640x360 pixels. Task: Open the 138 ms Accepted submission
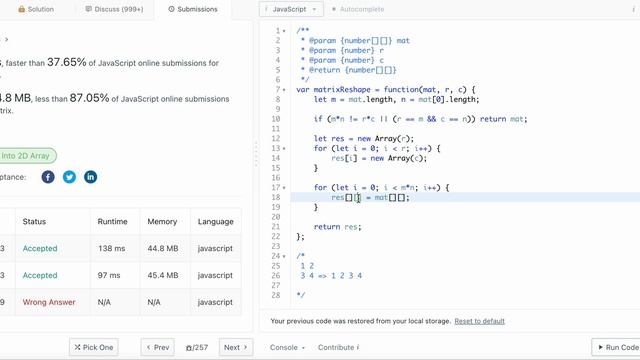pos(40,249)
